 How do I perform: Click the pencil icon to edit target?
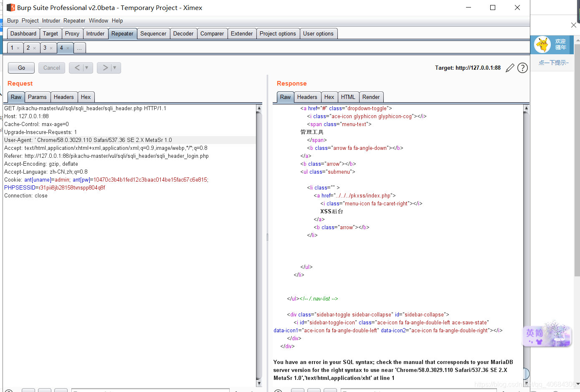[x=510, y=68]
